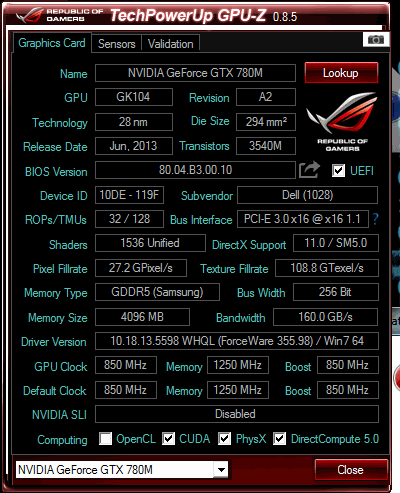The image size is (400, 493).
Task: Click the ROG logo in title bar
Action: pyautogui.click(x=29, y=15)
